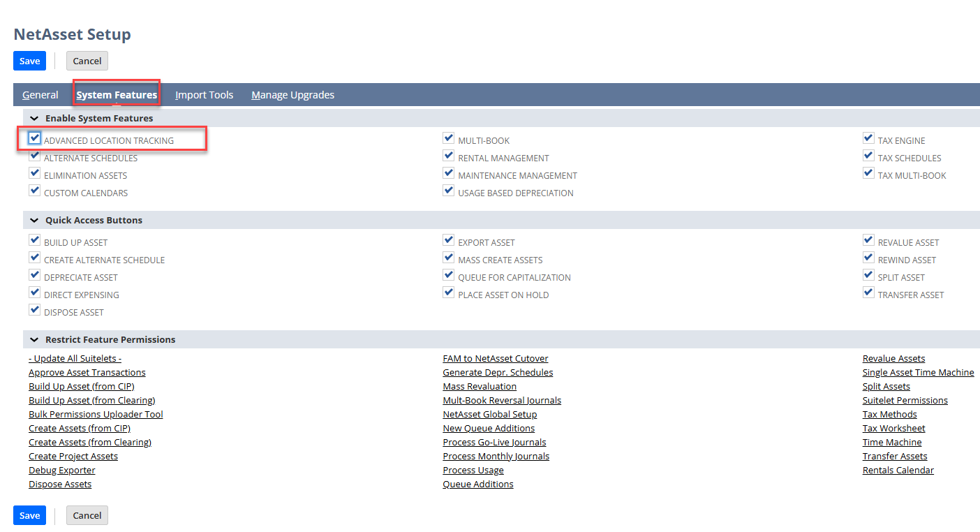Open Manage Upgrades tab

click(x=292, y=95)
